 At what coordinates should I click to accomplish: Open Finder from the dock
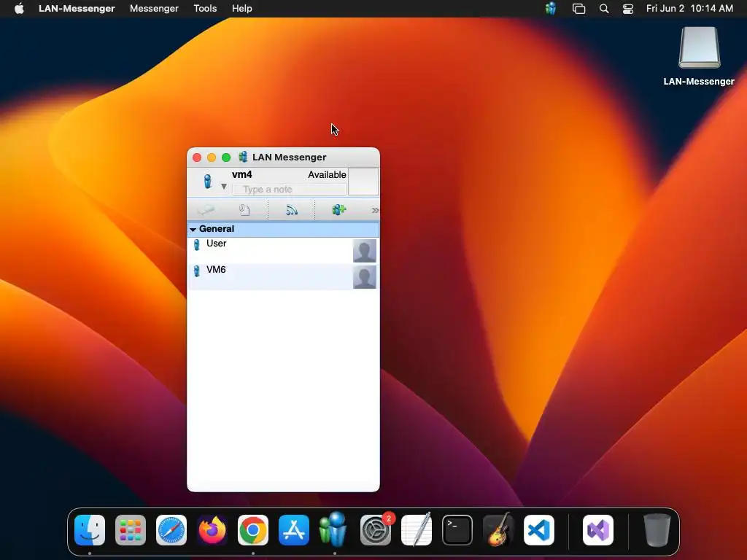(90, 530)
